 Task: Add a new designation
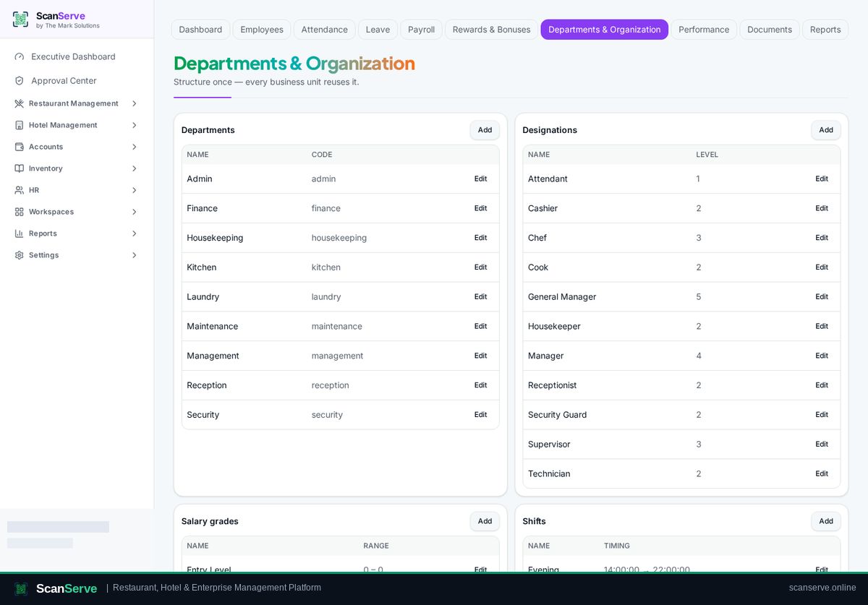(x=825, y=130)
